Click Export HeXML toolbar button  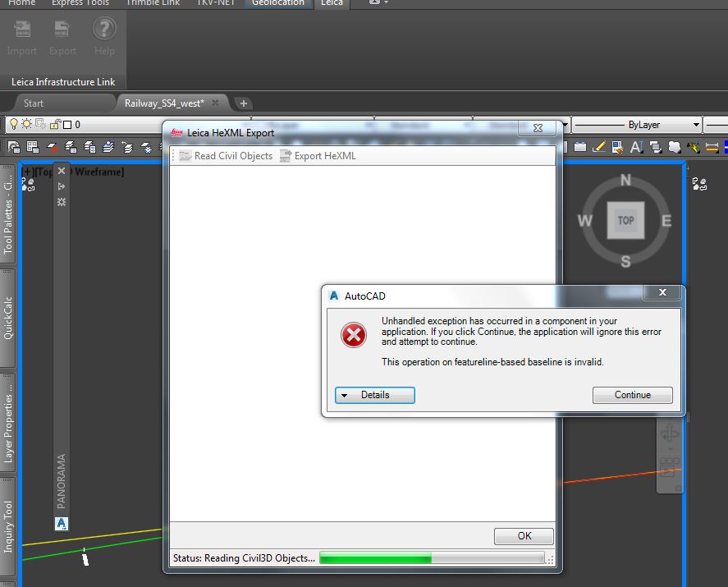tap(318, 156)
